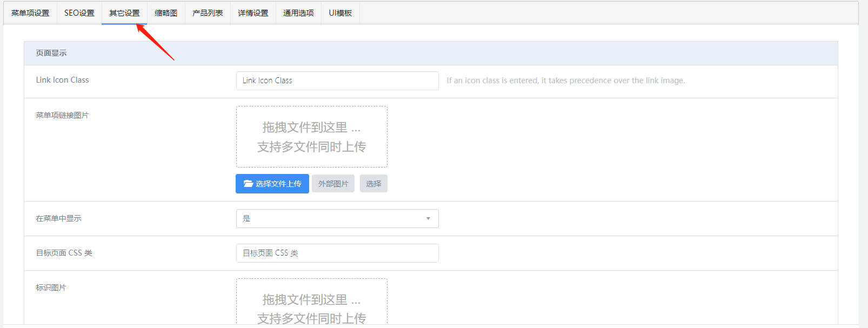Click the 目标页面 CSS 类 text field

coord(337,253)
